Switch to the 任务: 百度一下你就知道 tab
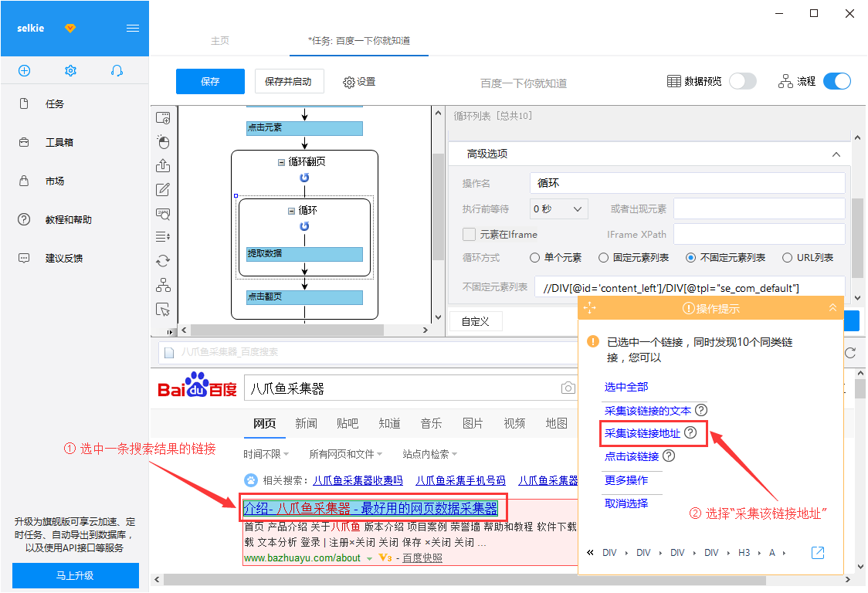 point(359,41)
